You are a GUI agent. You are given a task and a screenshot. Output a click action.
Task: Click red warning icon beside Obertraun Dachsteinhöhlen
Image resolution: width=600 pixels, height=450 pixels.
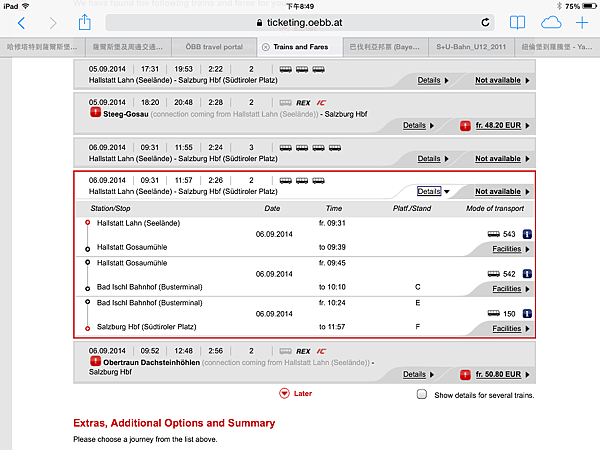(x=95, y=361)
